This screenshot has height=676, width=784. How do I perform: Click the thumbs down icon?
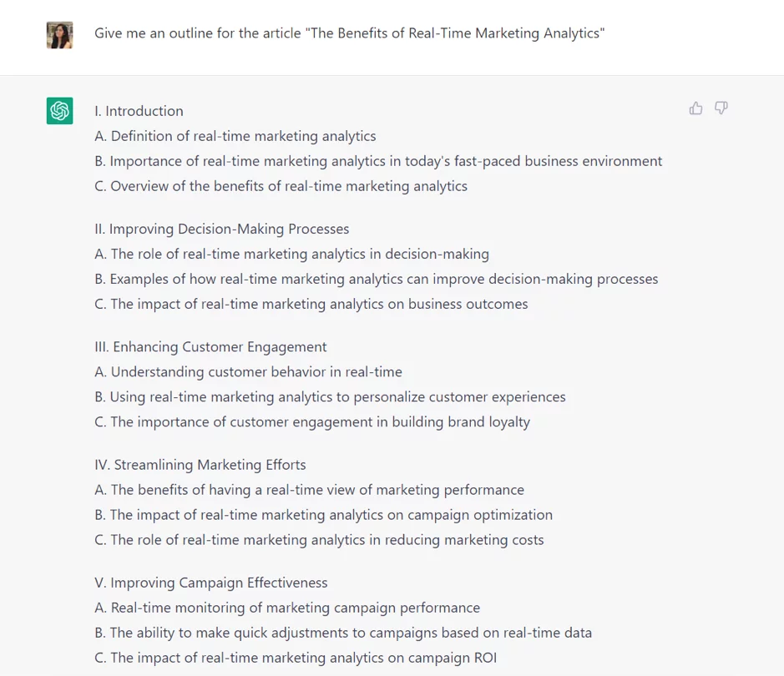click(721, 108)
